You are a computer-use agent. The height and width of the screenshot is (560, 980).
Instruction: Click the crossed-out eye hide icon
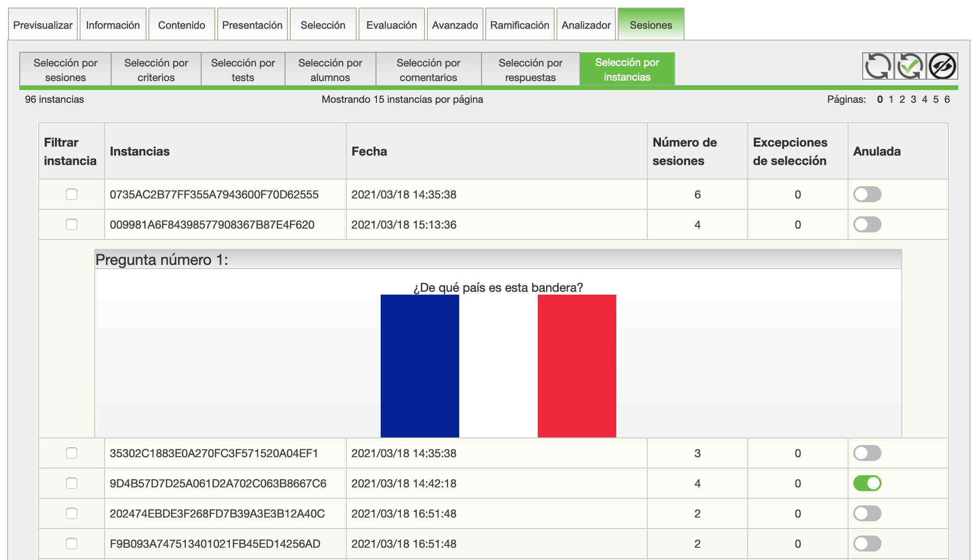[x=942, y=66]
